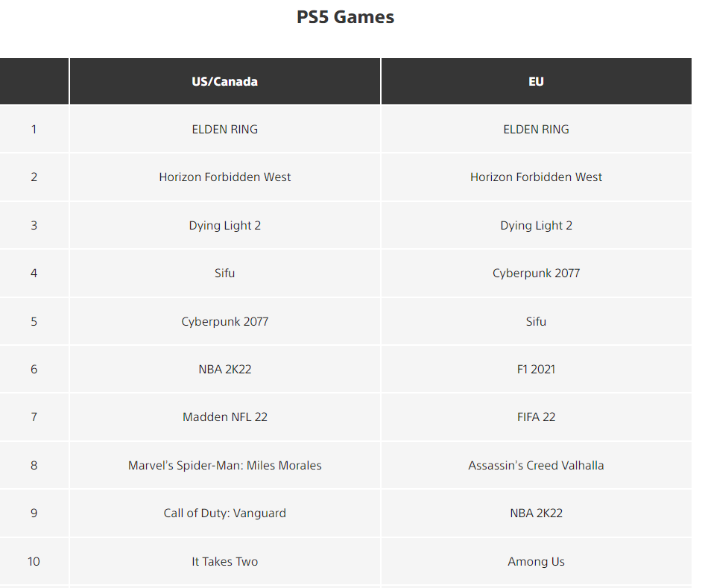Select Horizon Forbidden West under US/Canada

pyautogui.click(x=225, y=177)
